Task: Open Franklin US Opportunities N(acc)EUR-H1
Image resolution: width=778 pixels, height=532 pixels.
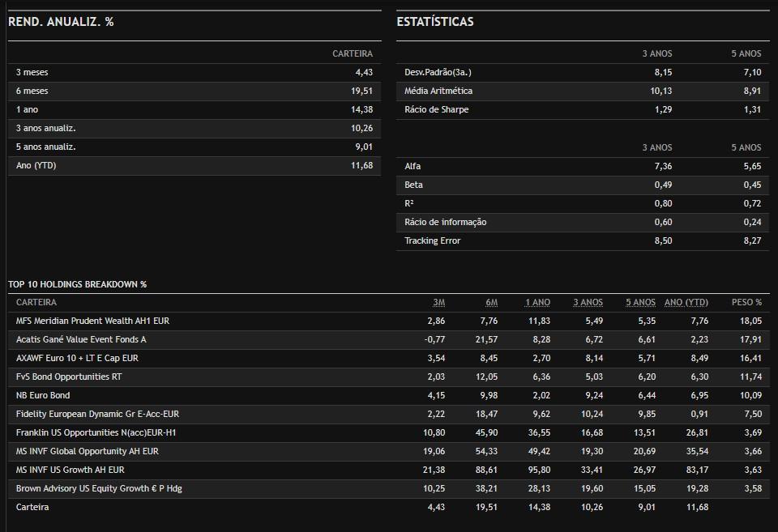Action: click(x=96, y=433)
